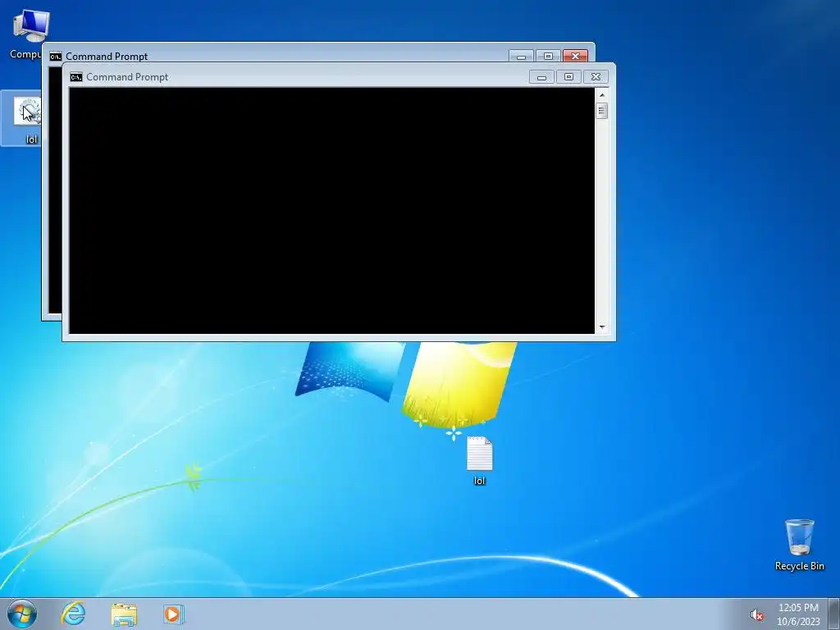840x630 pixels.
Task: Minimize the front Command Prompt window
Action: (541, 77)
